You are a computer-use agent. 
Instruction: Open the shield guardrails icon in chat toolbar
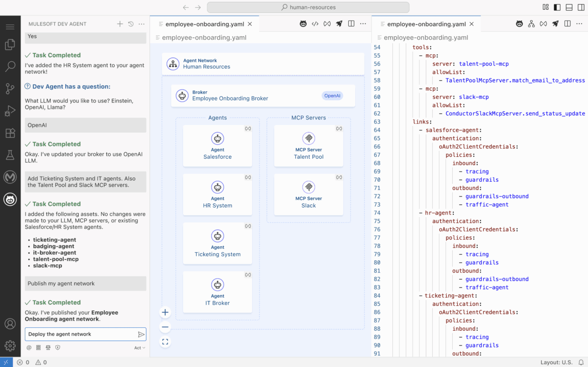[58, 347]
